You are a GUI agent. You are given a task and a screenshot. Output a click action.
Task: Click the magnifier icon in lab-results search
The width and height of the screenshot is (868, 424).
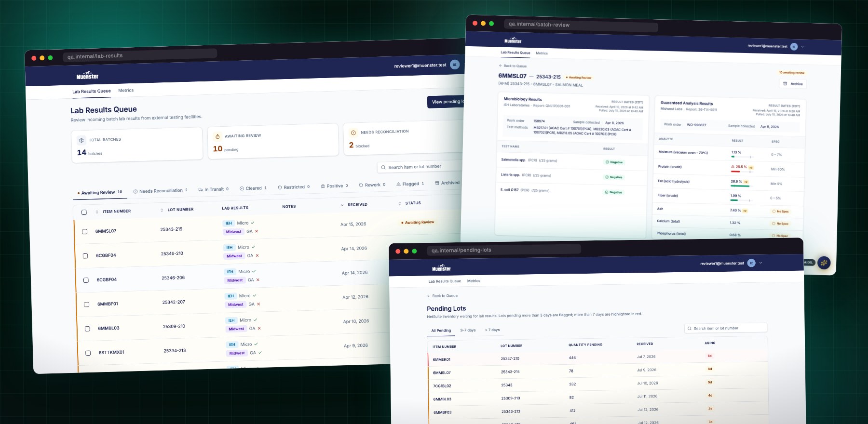pyautogui.click(x=383, y=168)
